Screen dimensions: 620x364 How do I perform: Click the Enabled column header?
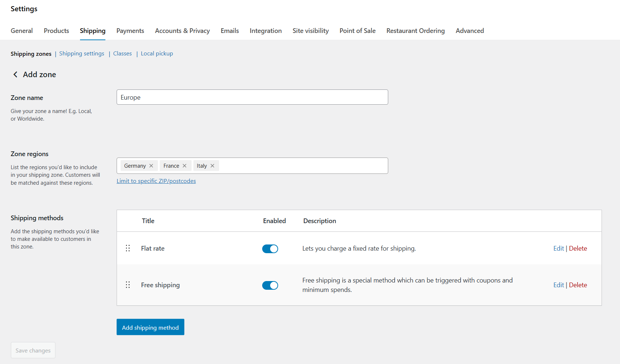275,221
